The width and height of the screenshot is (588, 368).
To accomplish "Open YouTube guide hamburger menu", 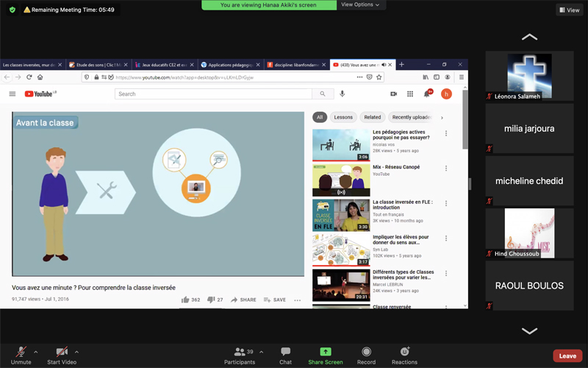I will [x=12, y=94].
